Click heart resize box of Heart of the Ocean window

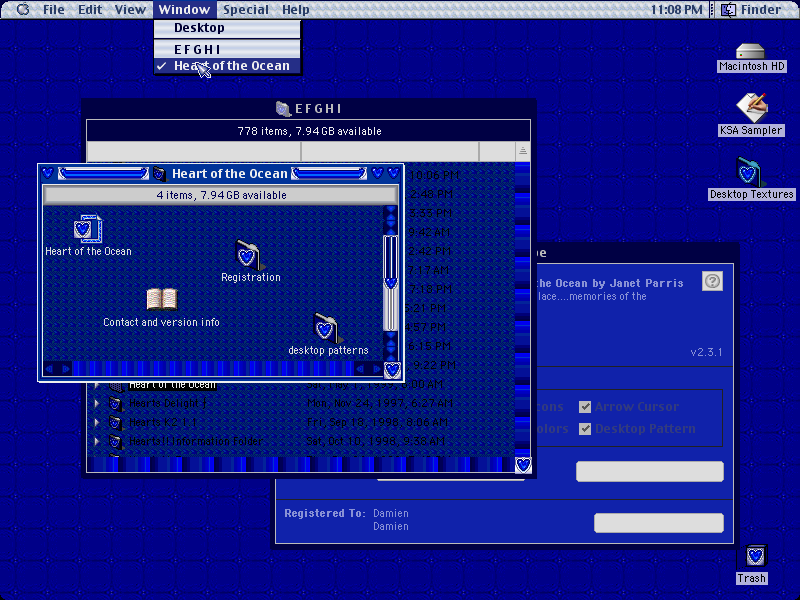point(392,370)
